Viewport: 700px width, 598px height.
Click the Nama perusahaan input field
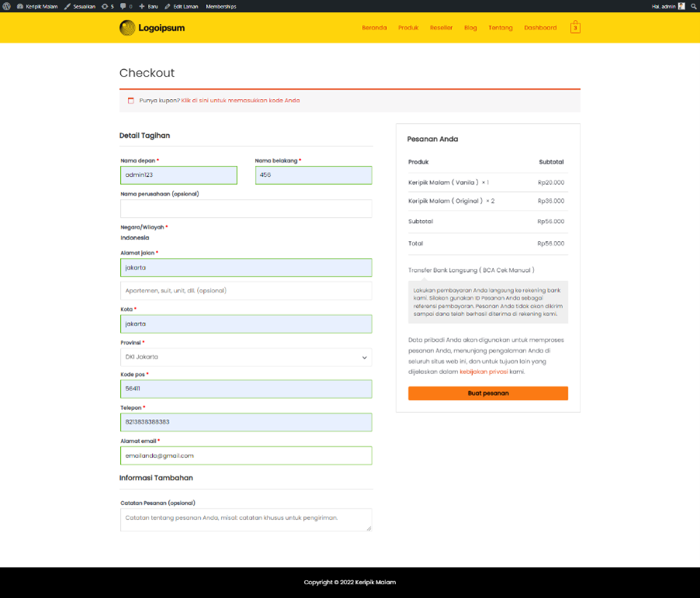(x=246, y=208)
